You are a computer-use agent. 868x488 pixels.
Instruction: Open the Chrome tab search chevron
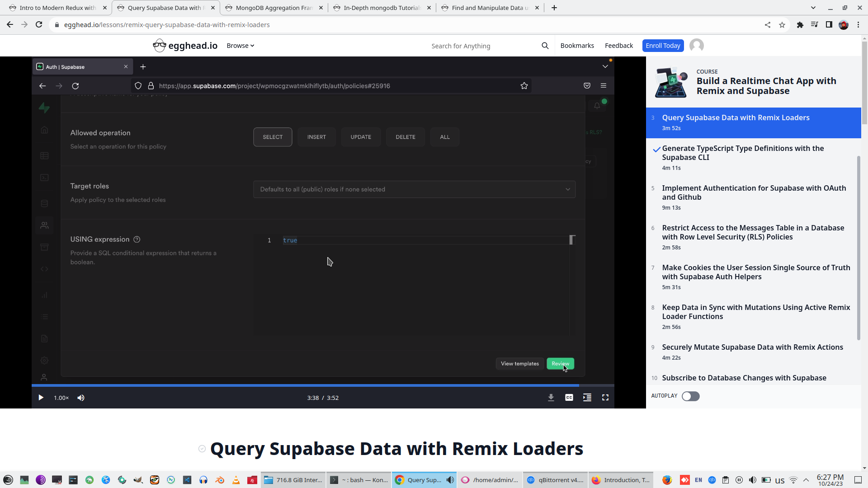pos(813,8)
